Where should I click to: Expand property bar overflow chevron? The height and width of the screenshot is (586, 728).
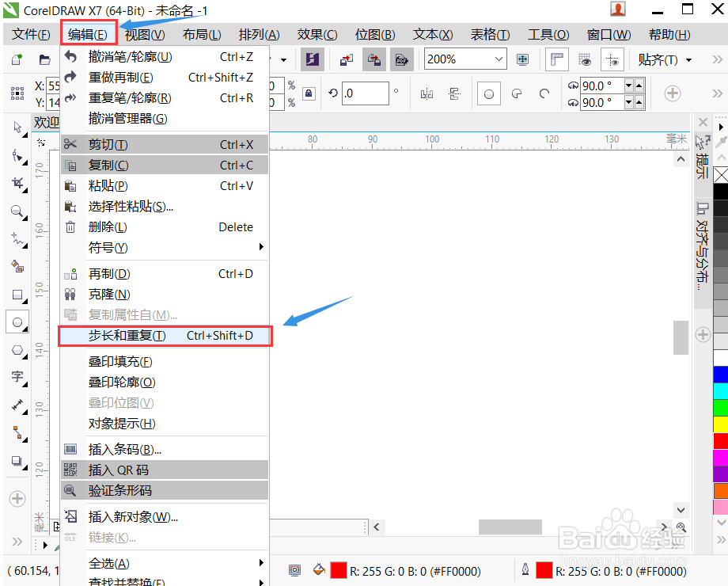(718, 94)
